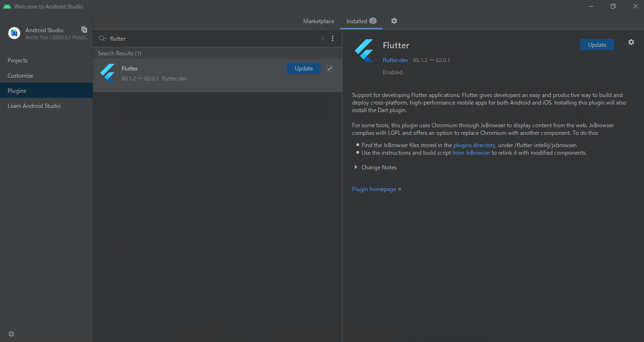Image resolution: width=644 pixels, height=342 pixels.
Task: Click the plugins directory link
Action: (474, 145)
